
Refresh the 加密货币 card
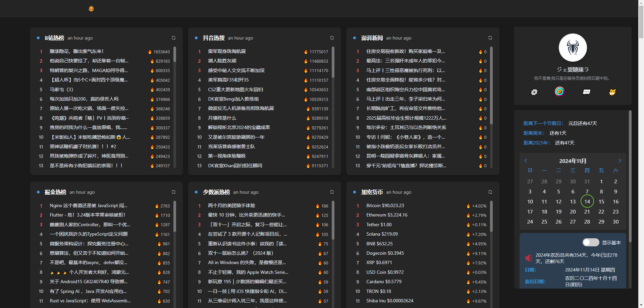click(490, 192)
